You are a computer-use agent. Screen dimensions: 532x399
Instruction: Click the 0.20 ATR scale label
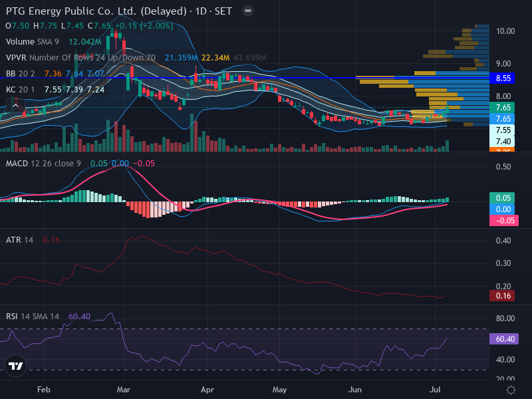503,286
